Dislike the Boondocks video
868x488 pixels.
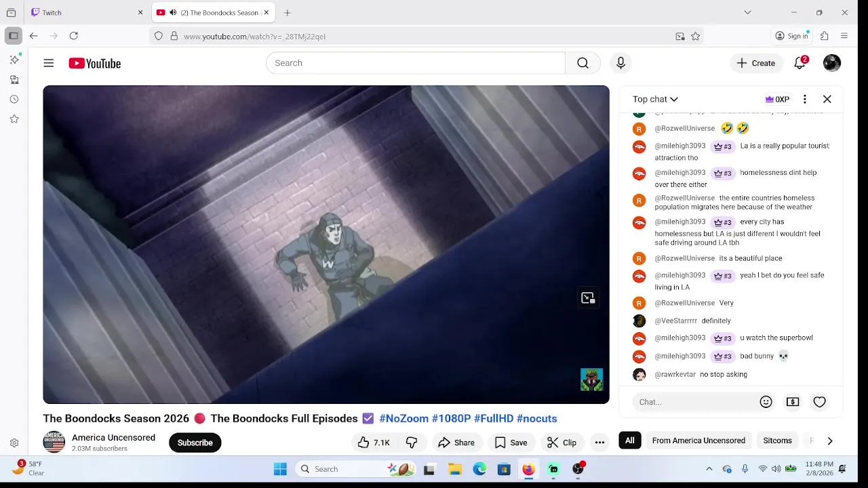412,443
